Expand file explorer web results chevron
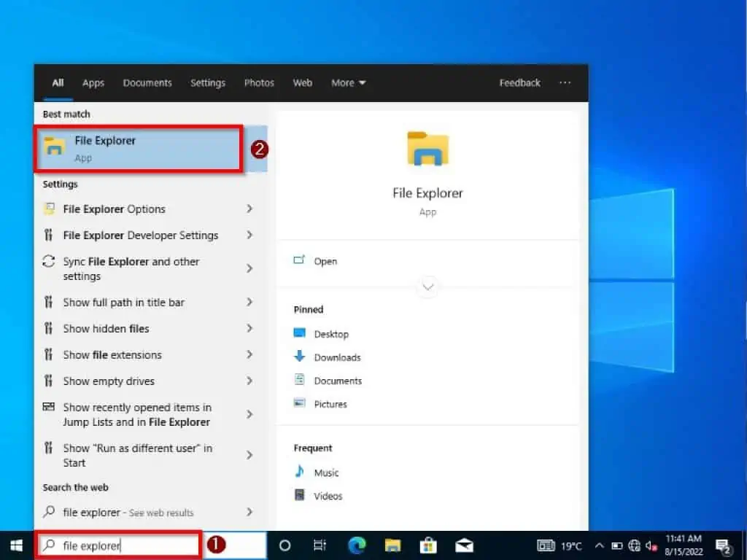Screen dimensions: 747x560 [249, 512]
